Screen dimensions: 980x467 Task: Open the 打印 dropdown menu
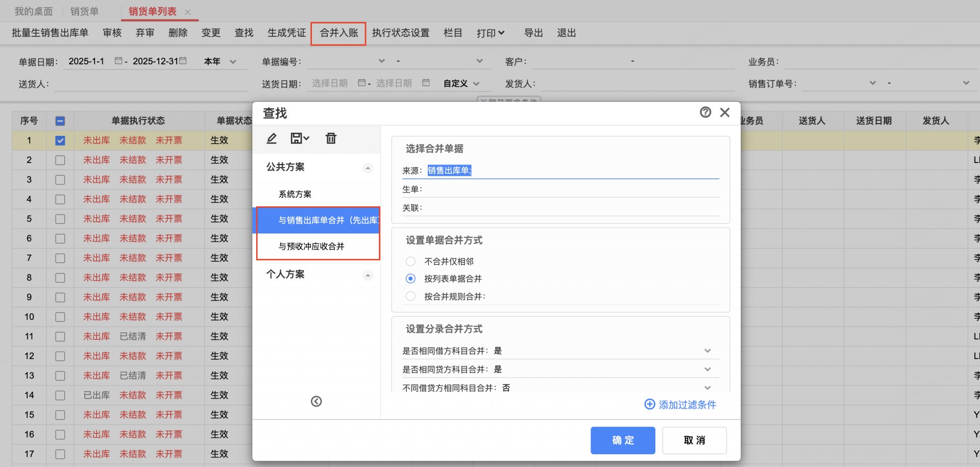point(491,33)
